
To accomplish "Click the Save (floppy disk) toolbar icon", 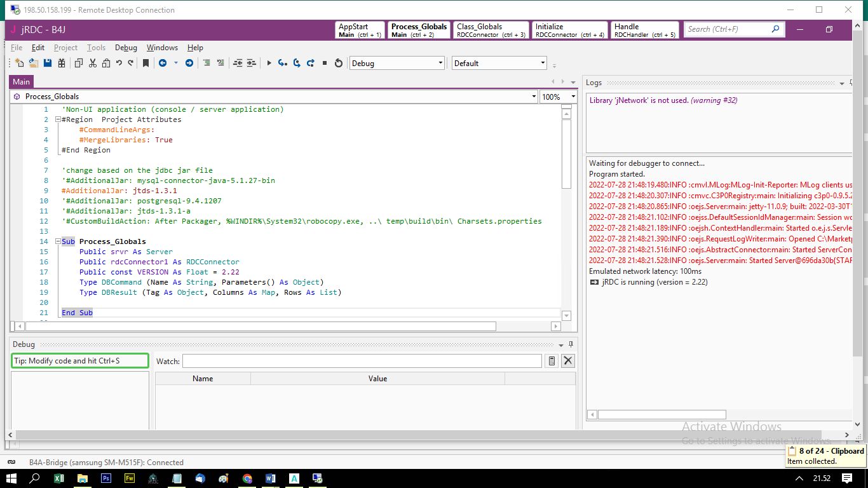I will [47, 63].
